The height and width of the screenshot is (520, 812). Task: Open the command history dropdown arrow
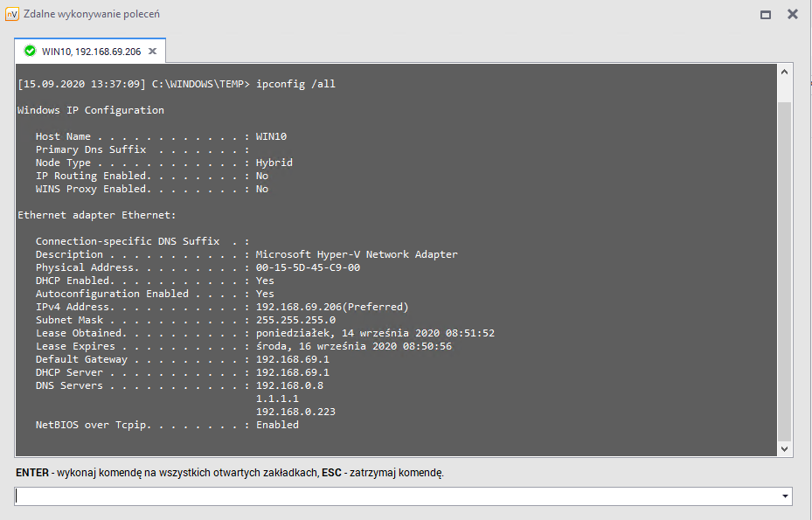tap(783, 496)
